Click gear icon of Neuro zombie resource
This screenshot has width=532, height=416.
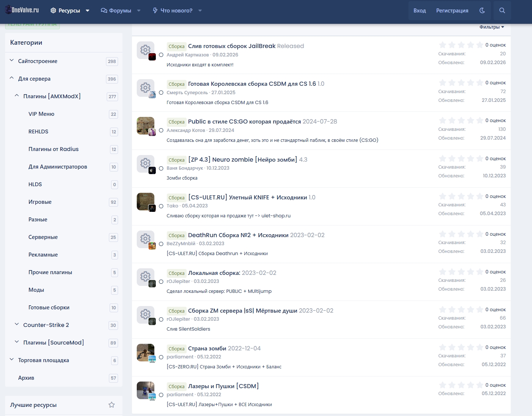point(145,163)
